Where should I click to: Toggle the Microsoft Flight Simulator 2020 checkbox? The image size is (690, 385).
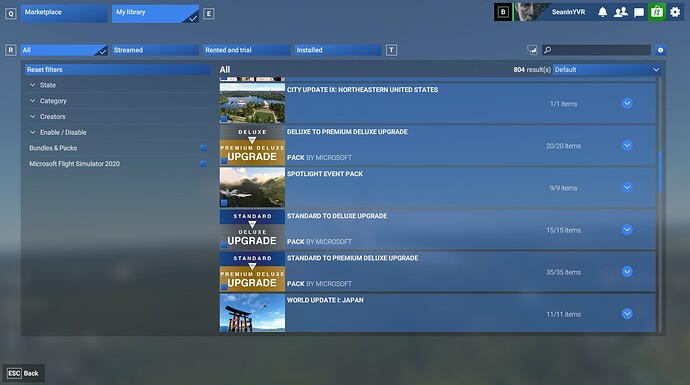[x=203, y=164]
